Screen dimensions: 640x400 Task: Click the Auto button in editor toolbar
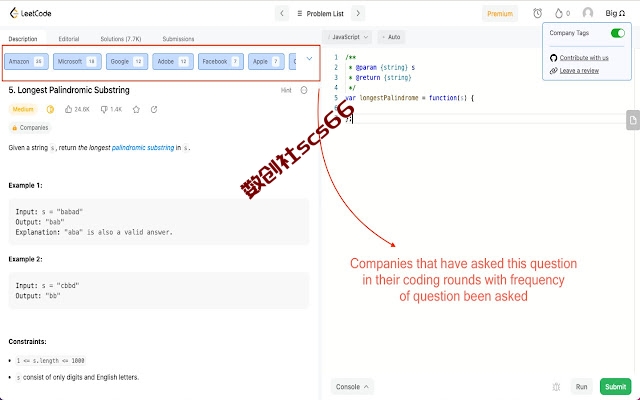pyautogui.click(x=391, y=37)
